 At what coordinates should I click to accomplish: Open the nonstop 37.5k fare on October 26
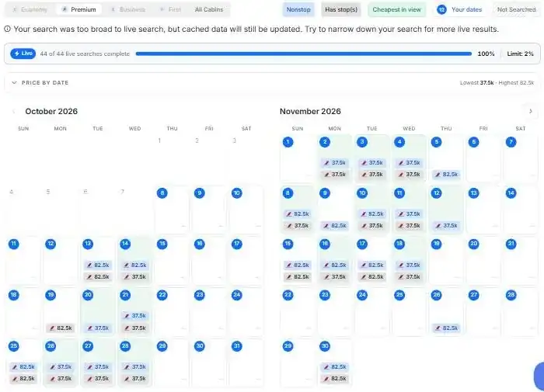click(61, 366)
